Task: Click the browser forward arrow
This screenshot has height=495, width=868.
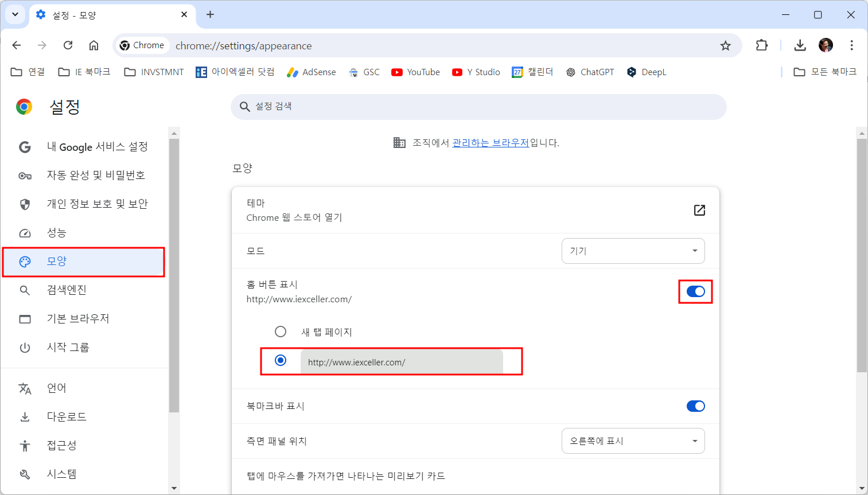Action: pyautogui.click(x=42, y=45)
